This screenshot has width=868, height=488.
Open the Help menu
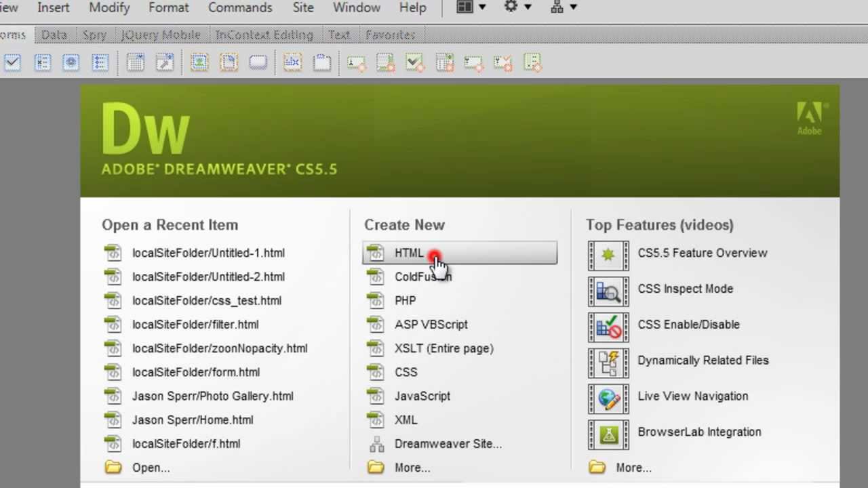pyautogui.click(x=412, y=7)
